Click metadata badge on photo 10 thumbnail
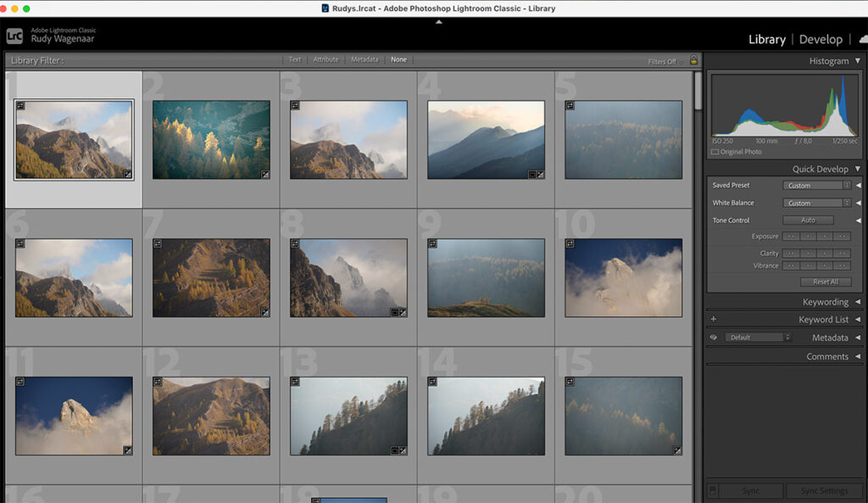Image resolution: width=868 pixels, height=503 pixels. (570, 243)
